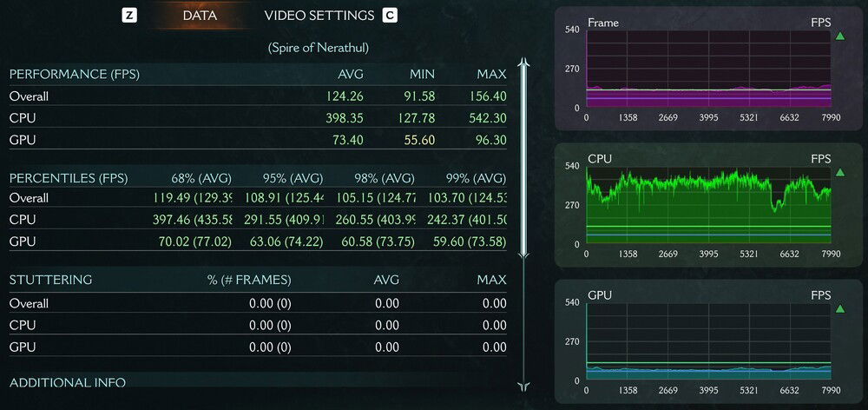Click the Spire of Nerathul subtitle
Image resolution: width=868 pixels, height=410 pixels.
(x=318, y=46)
